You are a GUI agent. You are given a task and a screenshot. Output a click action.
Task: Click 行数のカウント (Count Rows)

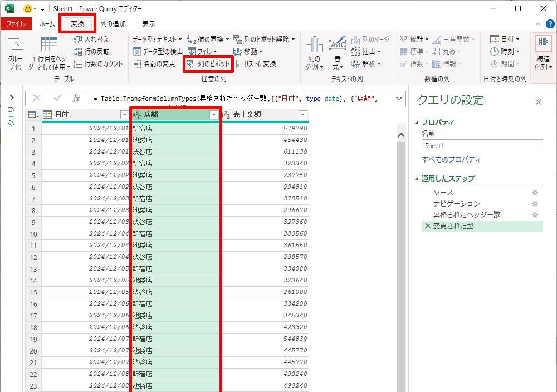coord(98,64)
